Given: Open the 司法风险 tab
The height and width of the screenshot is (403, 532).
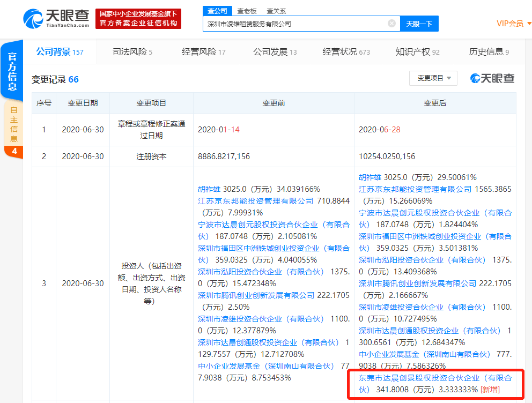Looking at the screenshot, I should pos(132,52).
